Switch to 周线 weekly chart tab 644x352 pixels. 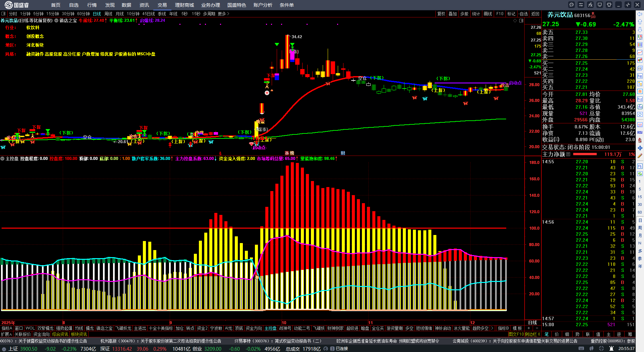[x=108, y=14]
